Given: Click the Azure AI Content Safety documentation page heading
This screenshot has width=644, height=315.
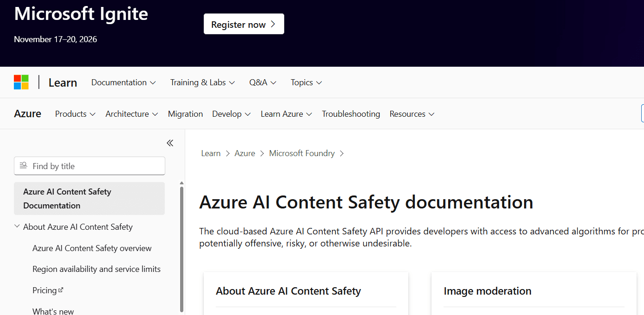Looking at the screenshot, I should click(x=366, y=202).
